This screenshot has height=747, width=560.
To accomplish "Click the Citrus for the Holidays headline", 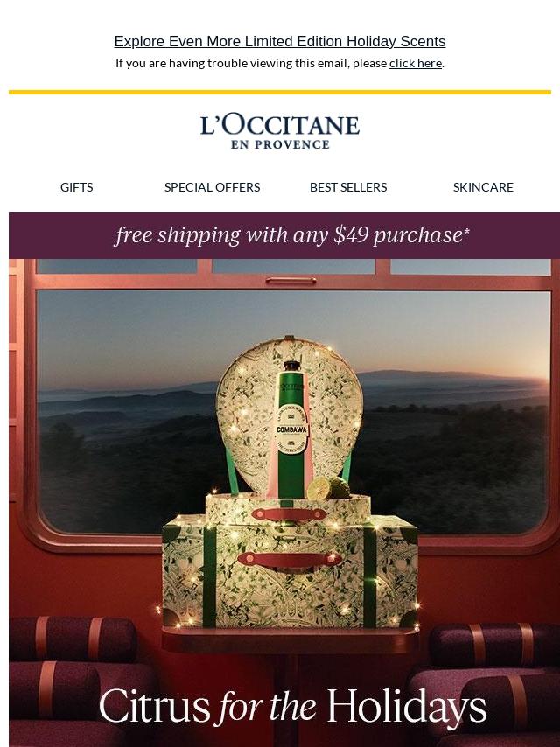I will (x=292, y=706).
